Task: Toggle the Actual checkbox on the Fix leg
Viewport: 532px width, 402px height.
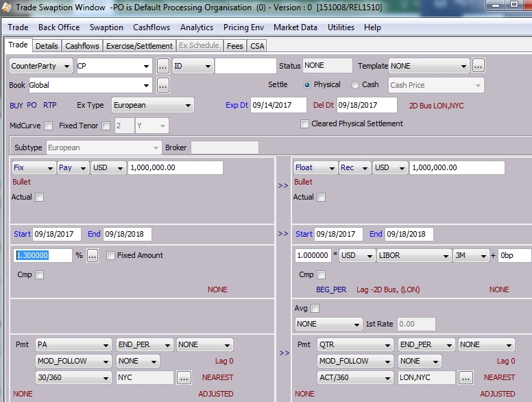Action: [x=39, y=198]
